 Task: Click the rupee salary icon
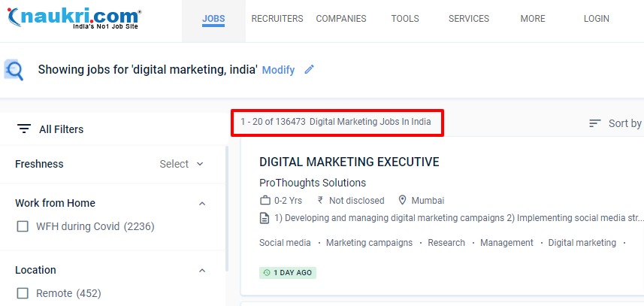321,201
